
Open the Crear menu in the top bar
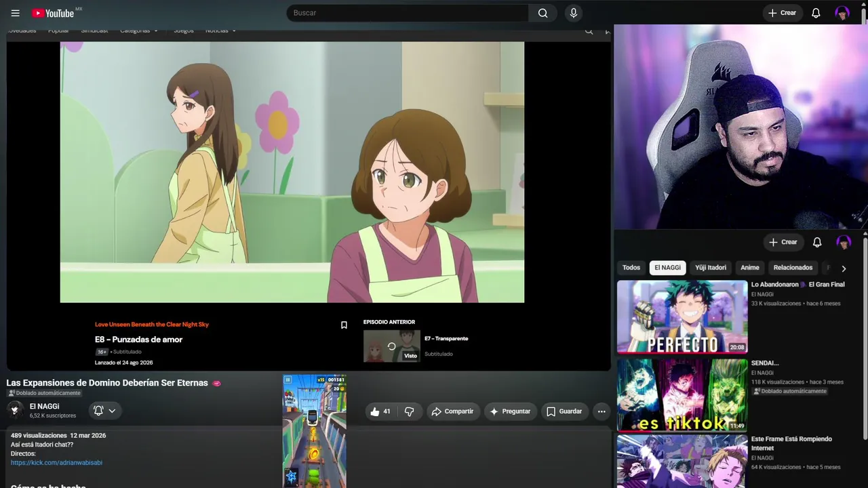[x=782, y=13]
